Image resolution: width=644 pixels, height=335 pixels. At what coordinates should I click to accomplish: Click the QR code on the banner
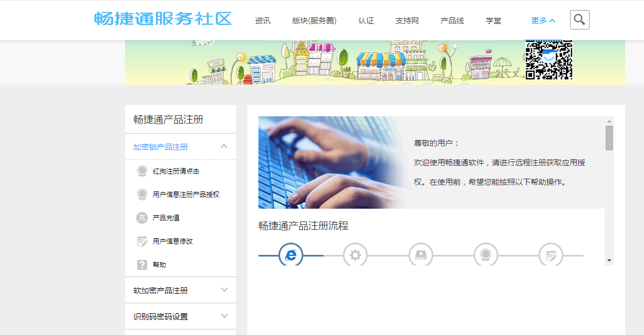[x=549, y=60]
